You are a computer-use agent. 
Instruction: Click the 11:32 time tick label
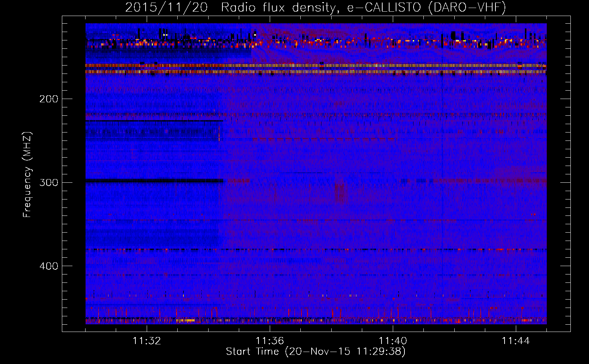tap(147, 341)
